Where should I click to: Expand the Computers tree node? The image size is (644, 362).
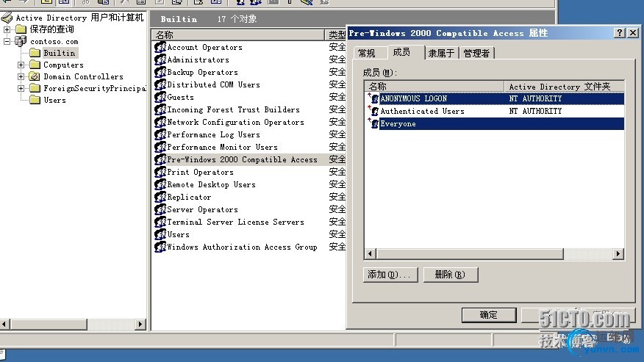tap(21, 65)
